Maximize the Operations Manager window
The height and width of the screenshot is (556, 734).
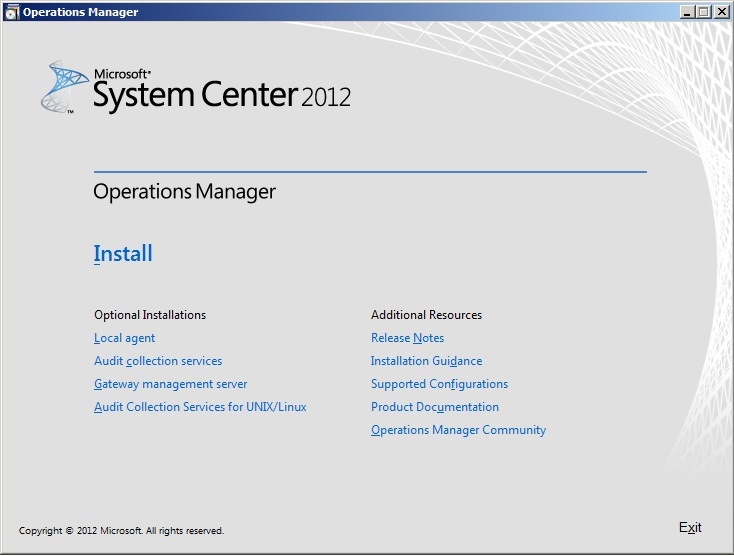[704, 12]
